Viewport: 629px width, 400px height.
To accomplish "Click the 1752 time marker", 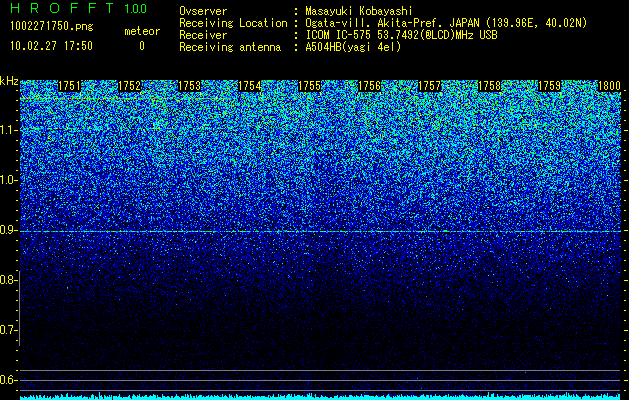I will coord(130,86).
